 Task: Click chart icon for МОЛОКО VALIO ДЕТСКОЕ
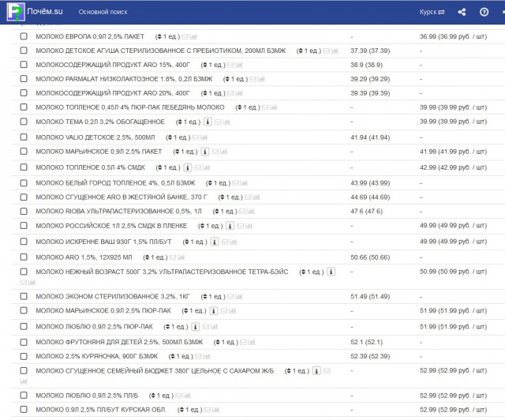coord(204,137)
